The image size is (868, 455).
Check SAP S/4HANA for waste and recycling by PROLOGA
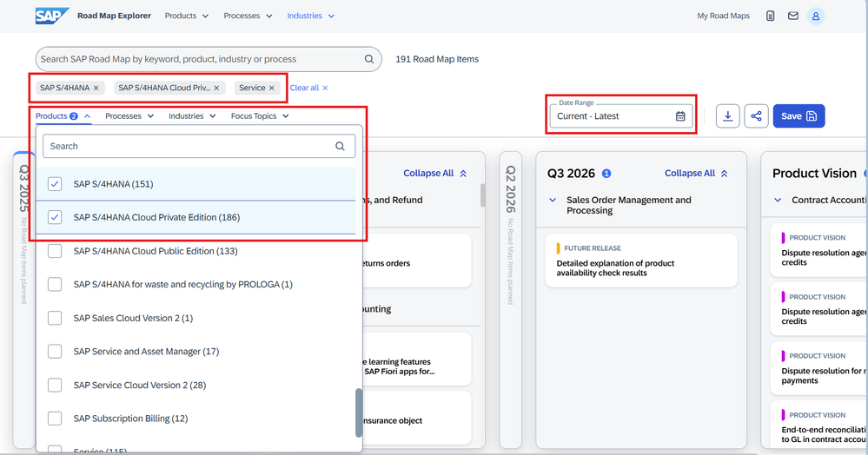click(x=55, y=285)
